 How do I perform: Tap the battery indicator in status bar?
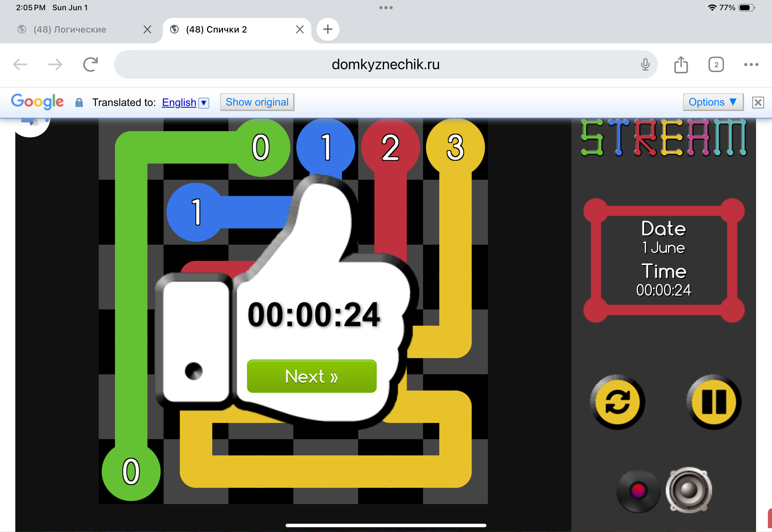point(747,7)
